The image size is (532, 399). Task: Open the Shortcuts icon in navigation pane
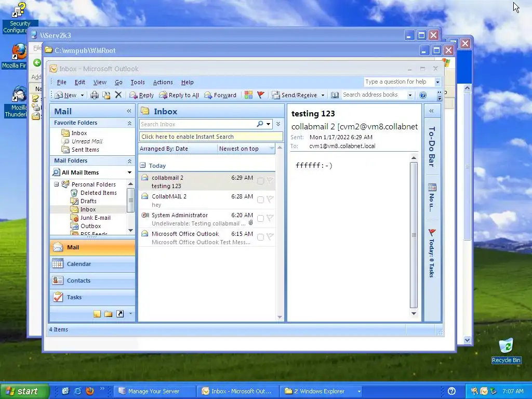120,314
